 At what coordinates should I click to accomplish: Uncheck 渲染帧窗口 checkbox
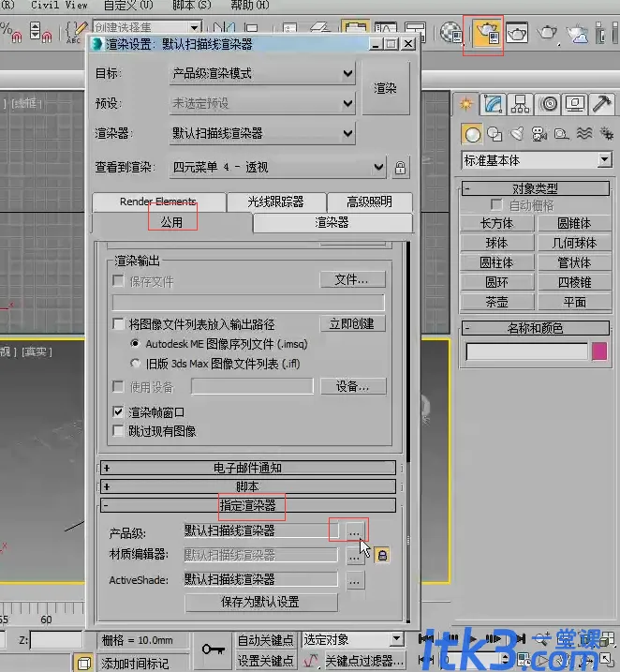pyautogui.click(x=118, y=411)
